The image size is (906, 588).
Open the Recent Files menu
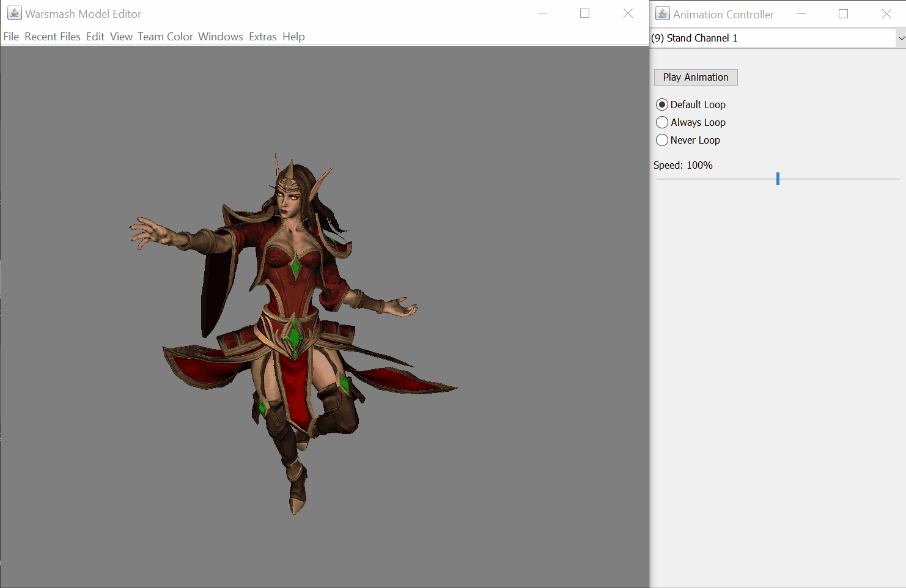53,37
